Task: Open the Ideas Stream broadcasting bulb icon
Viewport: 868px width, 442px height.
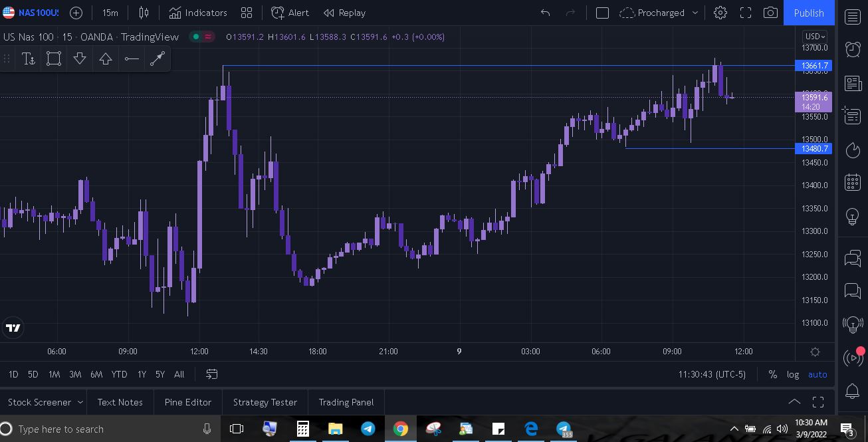Action: pyautogui.click(x=853, y=324)
